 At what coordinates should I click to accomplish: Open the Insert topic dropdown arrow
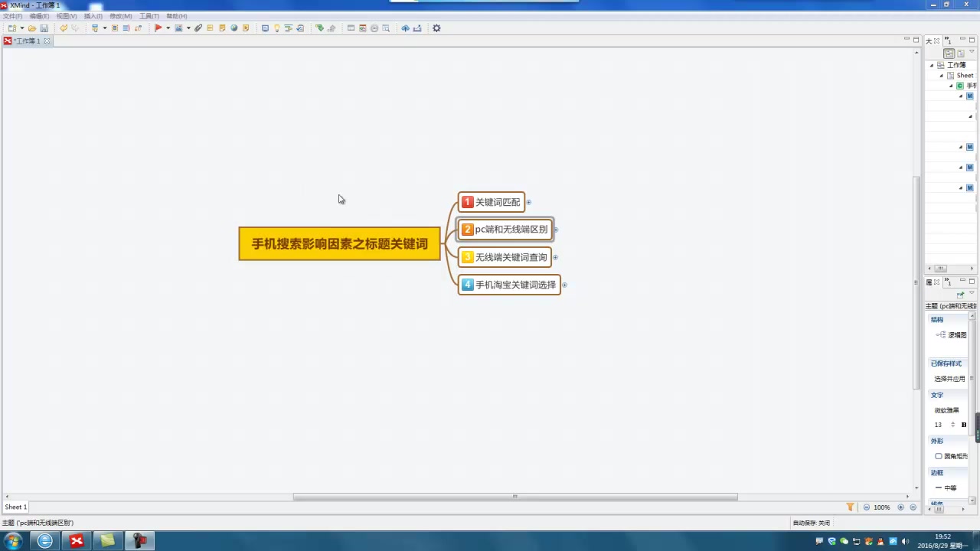(105, 28)
